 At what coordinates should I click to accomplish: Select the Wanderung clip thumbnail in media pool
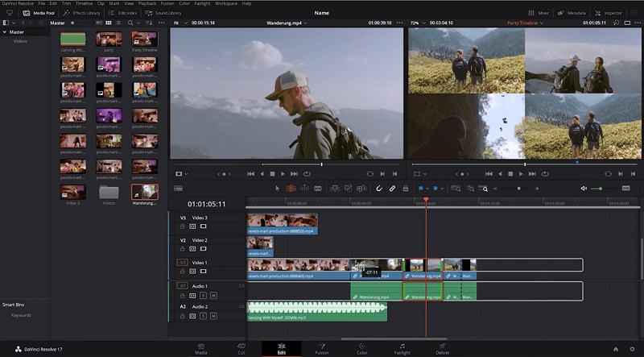click(x=145, y=192)
